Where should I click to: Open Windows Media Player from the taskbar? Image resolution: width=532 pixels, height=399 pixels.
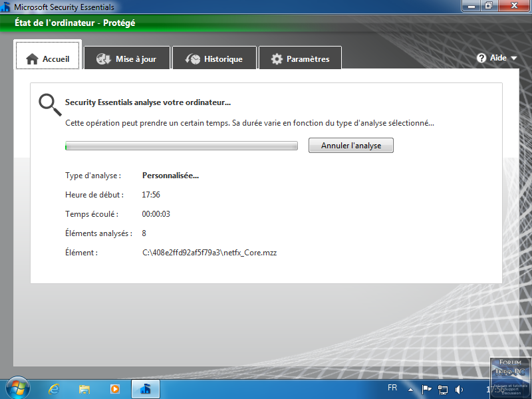click(x=115, y=389)
